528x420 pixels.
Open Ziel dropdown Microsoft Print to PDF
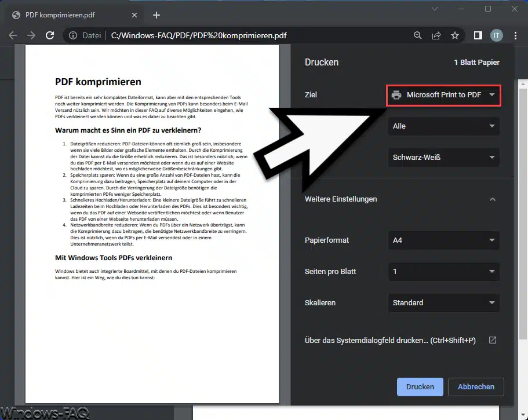click(443, 95)
